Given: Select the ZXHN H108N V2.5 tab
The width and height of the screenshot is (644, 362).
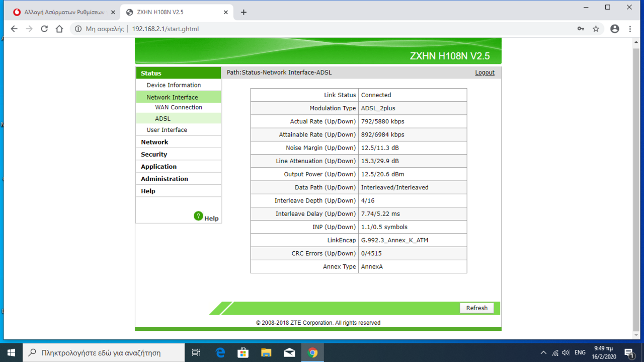Looking at the screenshot, I should (177, 12).
